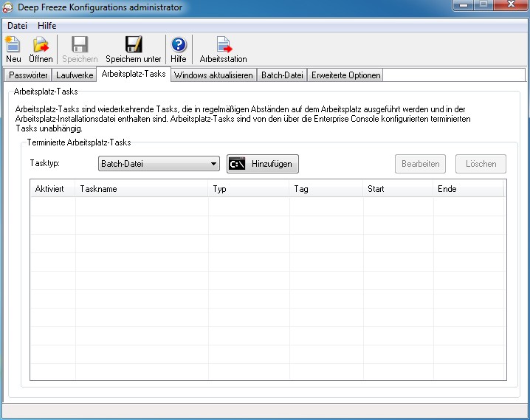Switch to Windows aktualisieren tab
The image size is (530, 420).
click(x=213, y=75)
